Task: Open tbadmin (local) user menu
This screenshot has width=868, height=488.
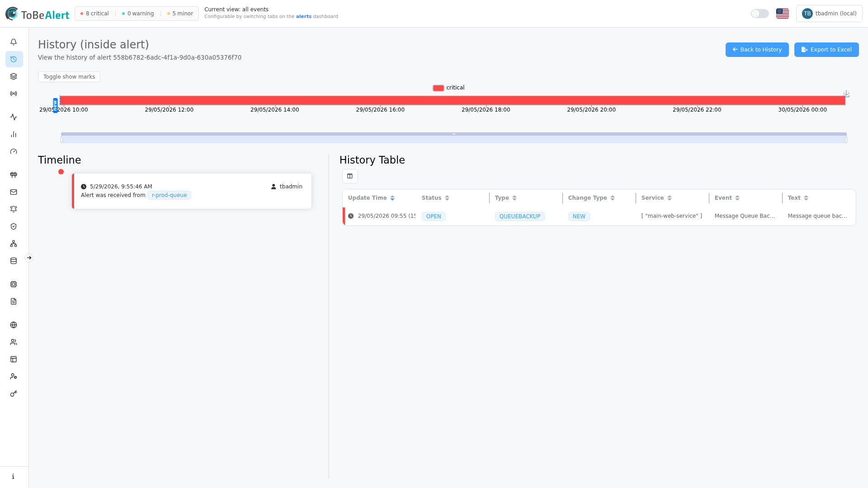Action: 829,14
